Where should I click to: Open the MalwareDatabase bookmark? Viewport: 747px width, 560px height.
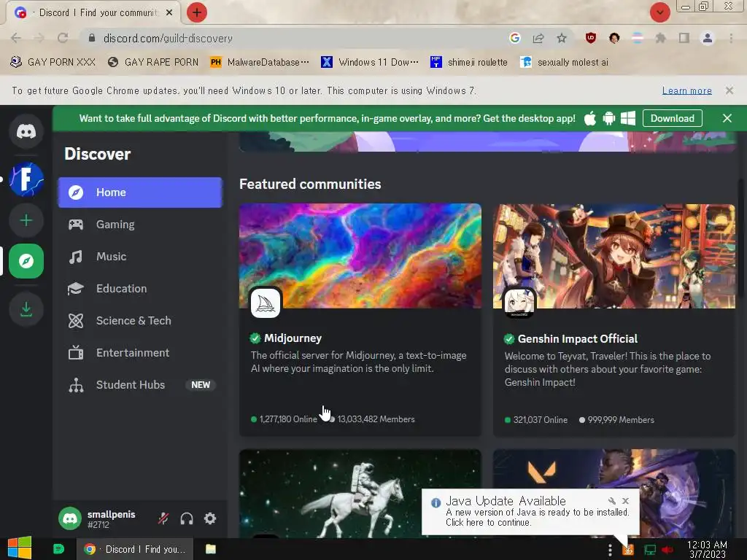coord(260,63)
